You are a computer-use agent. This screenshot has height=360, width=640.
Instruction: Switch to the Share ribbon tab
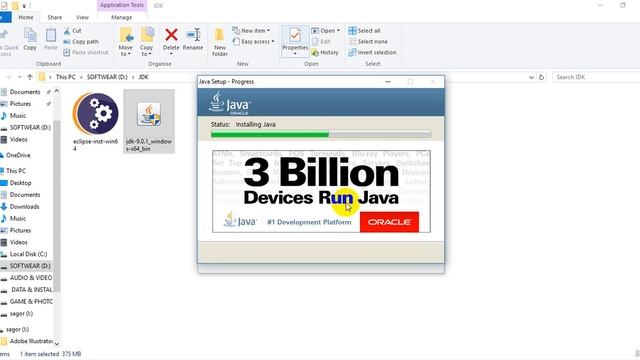tap(54, 17)
